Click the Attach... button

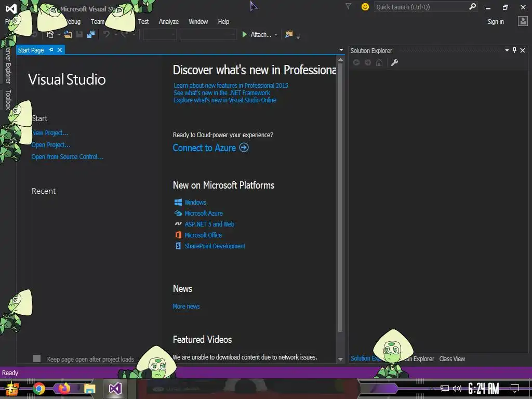point(261,35)
